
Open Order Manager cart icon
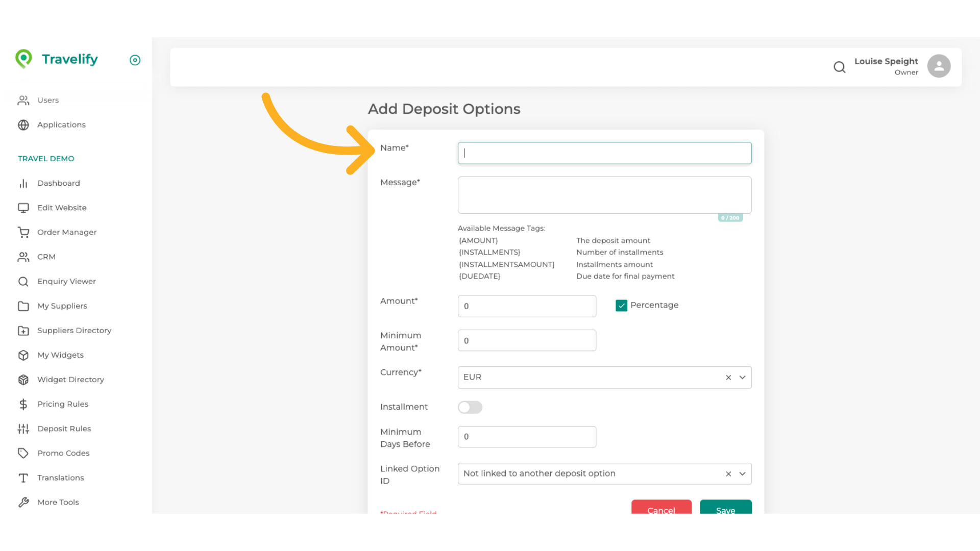[23, 232]
